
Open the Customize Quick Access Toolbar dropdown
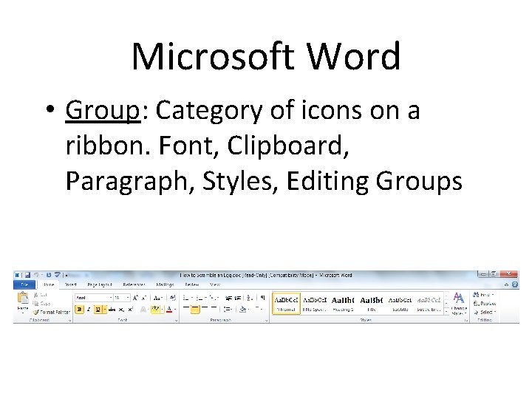pyautogui.click(x=66, y=276)
